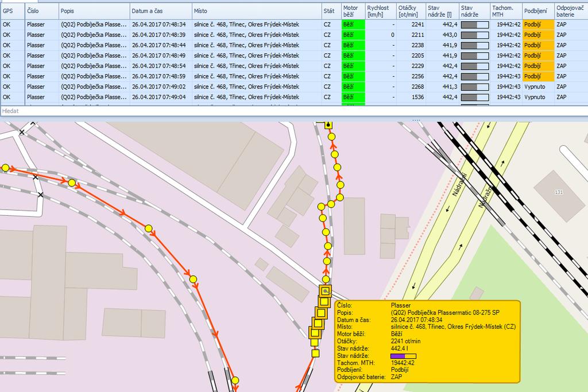
Task: Select the row timestamped 26.04.2017 07:48:44
Action: [x=294, y=45]
